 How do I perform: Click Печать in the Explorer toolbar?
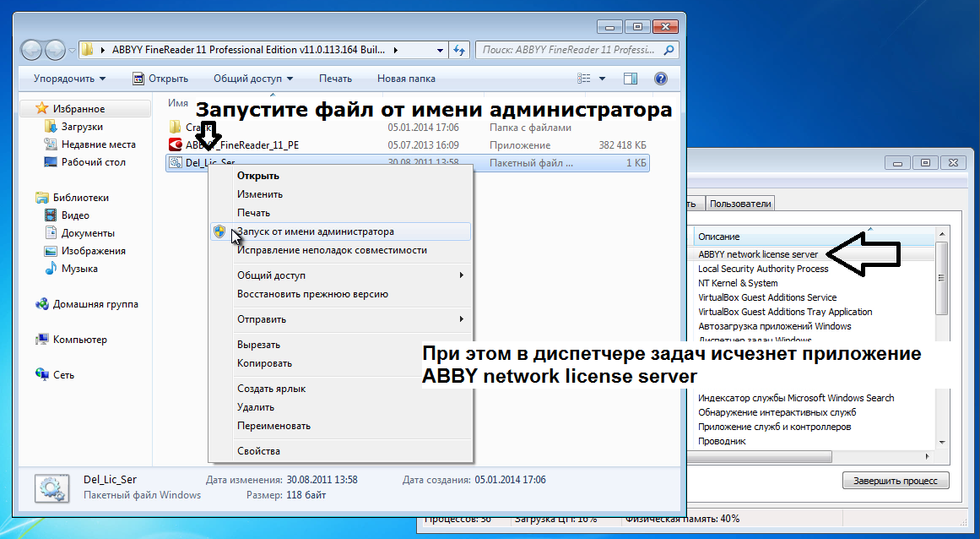click(335, 79)
